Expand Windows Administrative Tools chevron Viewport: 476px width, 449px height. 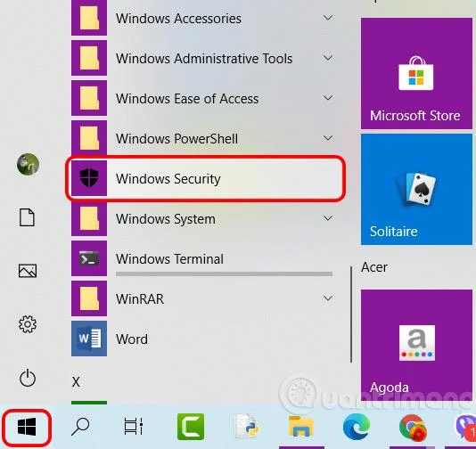pos(328,58)
